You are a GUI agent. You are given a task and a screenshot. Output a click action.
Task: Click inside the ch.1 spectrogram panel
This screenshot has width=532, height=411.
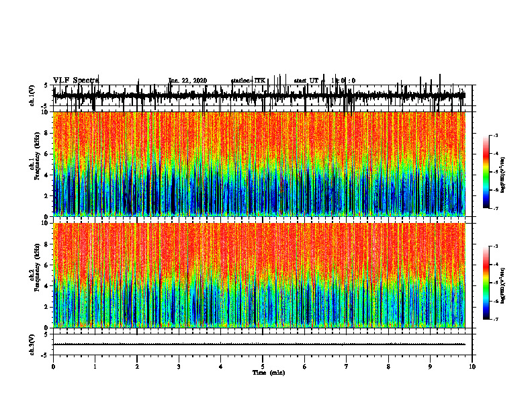259,164
